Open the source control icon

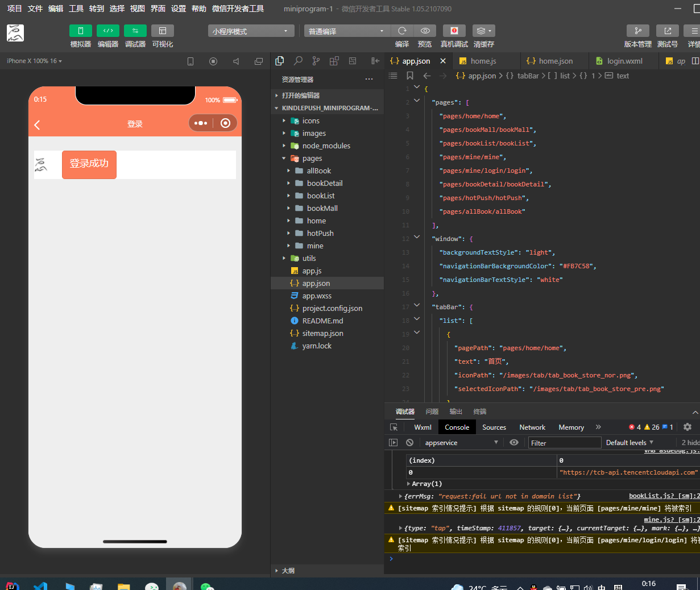coord(316,61)
